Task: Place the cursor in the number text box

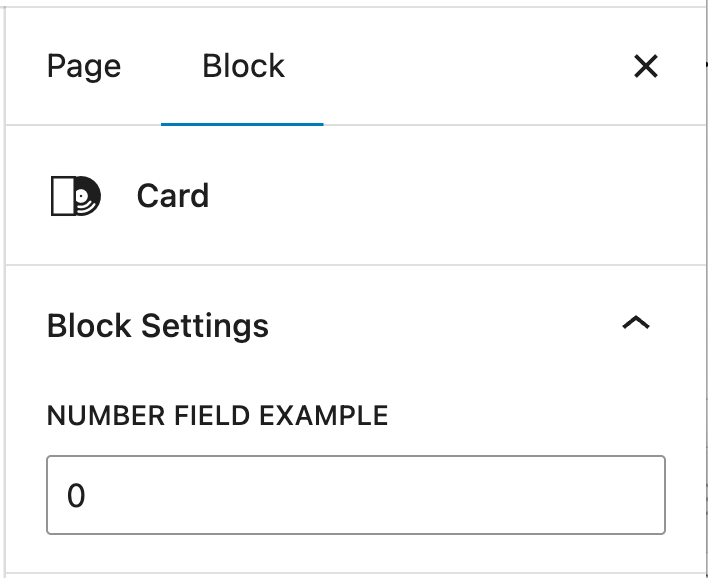Action: coord(356,495)
